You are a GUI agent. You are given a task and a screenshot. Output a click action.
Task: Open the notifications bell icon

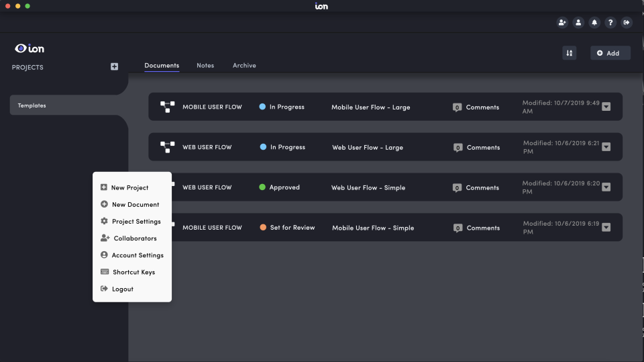click(594, 22)
